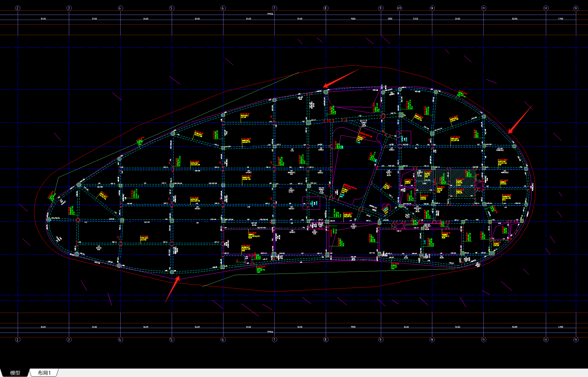
Task: Select the 5350 dimension text
Action: [416, 19]
